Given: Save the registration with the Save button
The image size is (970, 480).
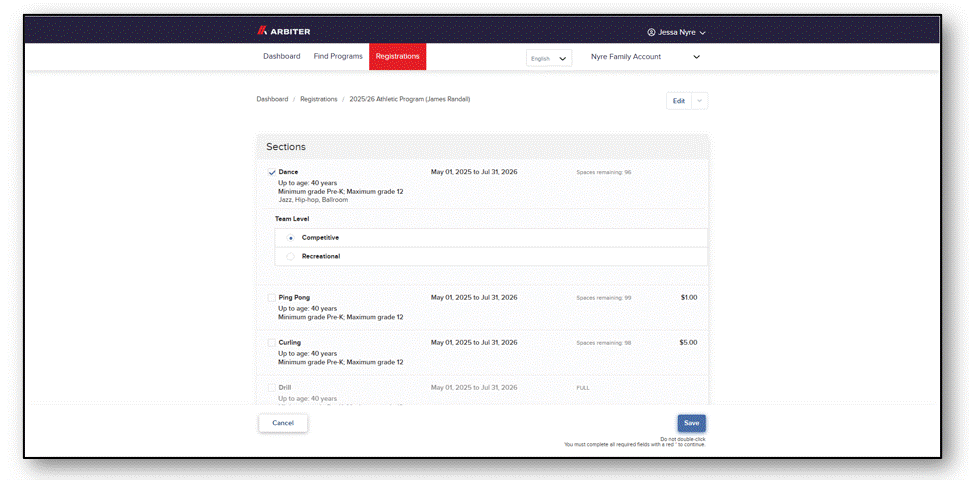Looking at the screenshot, I should coord(692,423).
